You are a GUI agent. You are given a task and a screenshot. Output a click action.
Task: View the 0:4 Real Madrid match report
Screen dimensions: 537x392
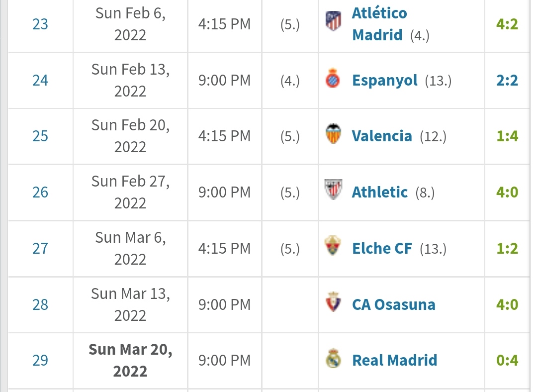tap(507, 360)
